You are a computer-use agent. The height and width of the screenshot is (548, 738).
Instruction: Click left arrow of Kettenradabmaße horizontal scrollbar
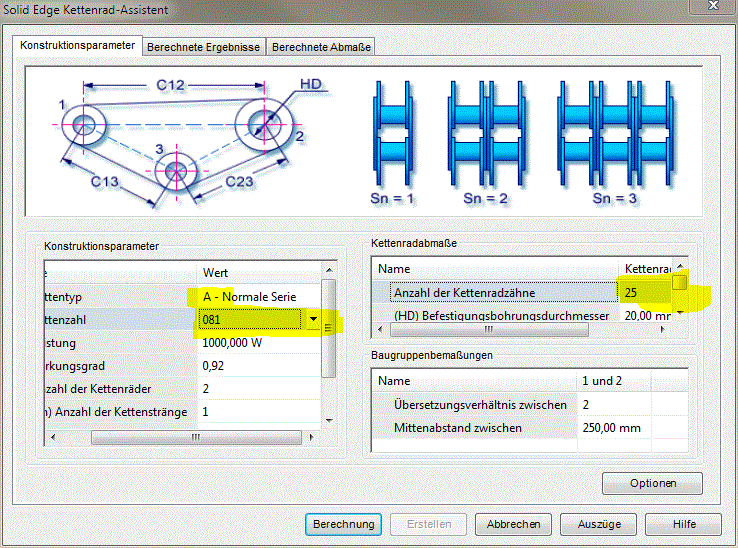380,330
